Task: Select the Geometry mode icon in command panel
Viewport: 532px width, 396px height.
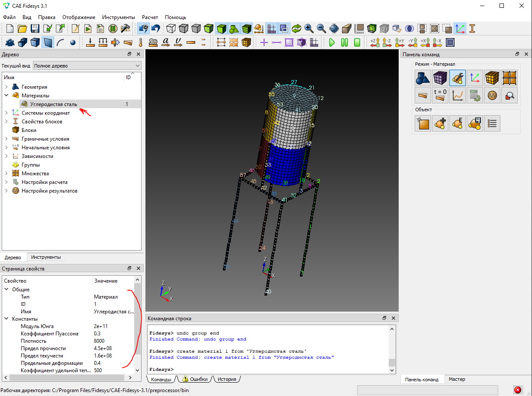Action: [423, 78]
